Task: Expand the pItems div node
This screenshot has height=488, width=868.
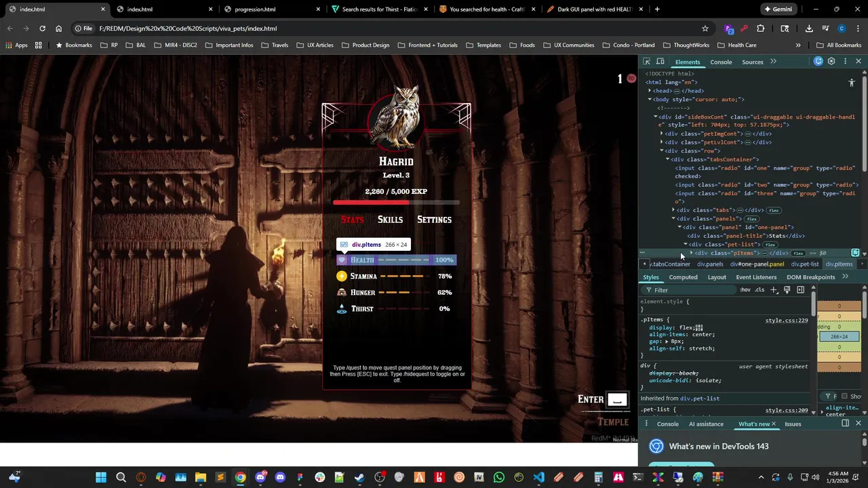Action: click(691, 253)
